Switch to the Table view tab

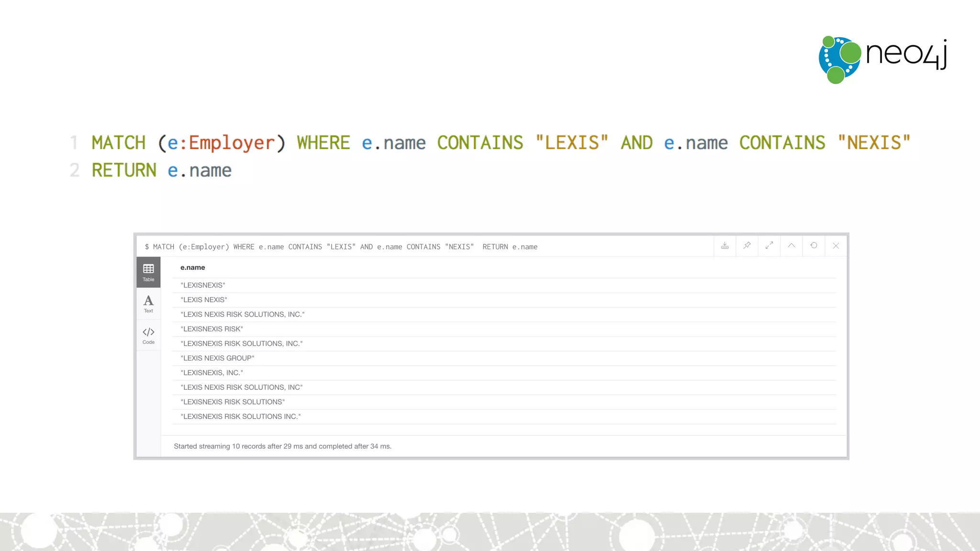pyautogui.click(x=148, y=272)
